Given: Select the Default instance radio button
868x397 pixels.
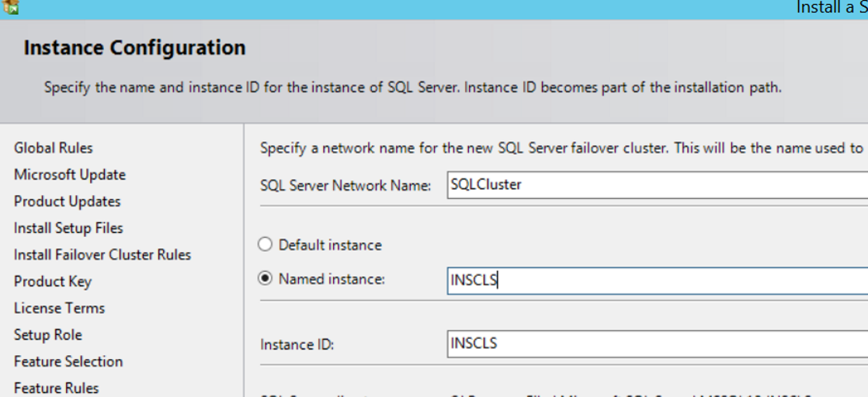Looking at the screenshot, I should click(x=266, y=244).
